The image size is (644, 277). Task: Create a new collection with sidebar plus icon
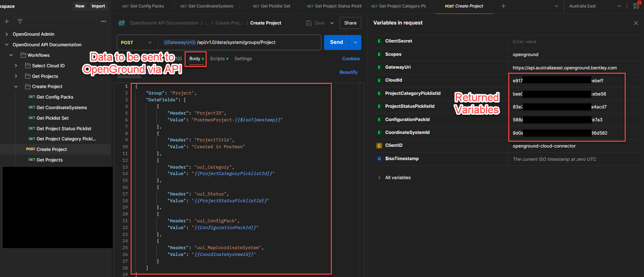[6, 21]
